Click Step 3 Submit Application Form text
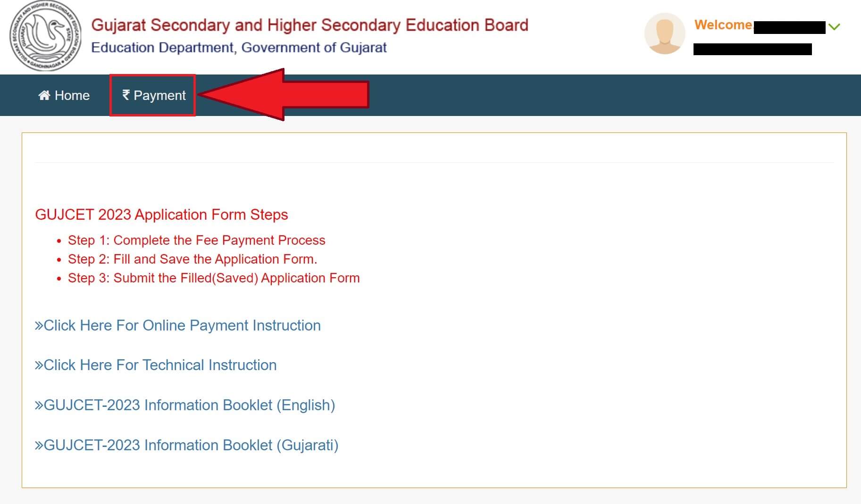 click(x=214, y=278)
